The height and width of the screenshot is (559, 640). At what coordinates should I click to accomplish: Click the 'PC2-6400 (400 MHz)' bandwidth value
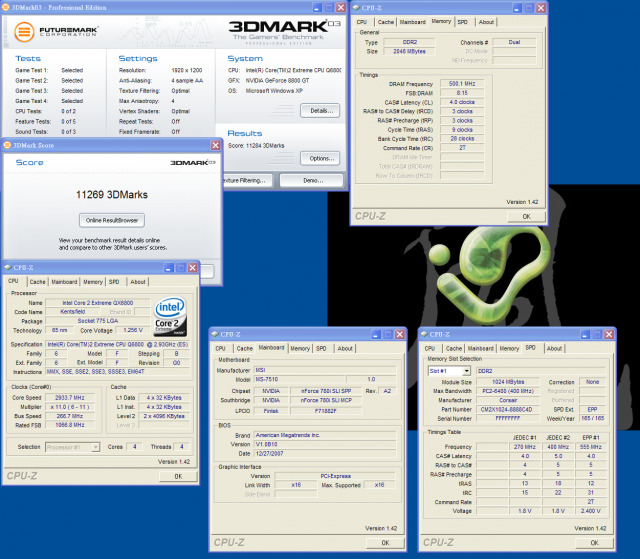[x=507, y=391]
